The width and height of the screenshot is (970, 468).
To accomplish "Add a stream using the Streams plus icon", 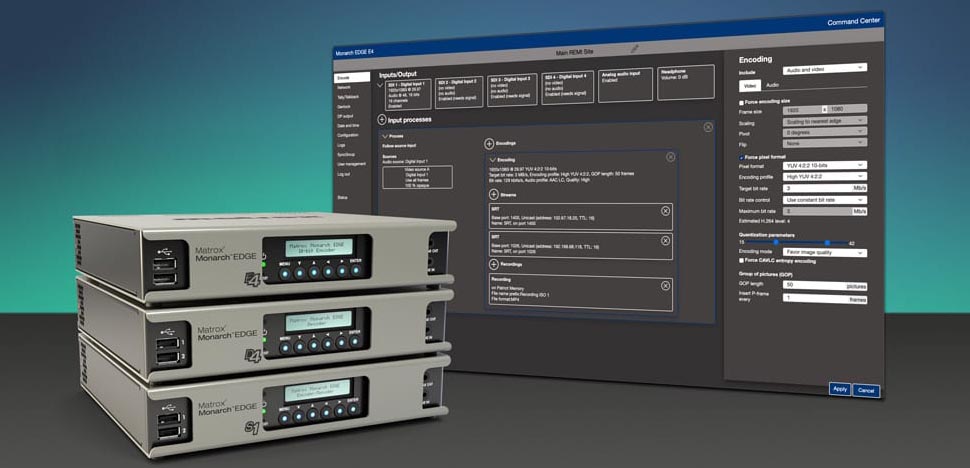I will tap(494, 194).
